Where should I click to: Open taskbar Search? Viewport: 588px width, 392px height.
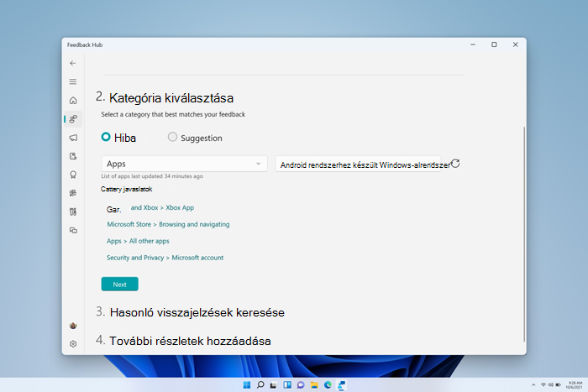tap(260, 385)
